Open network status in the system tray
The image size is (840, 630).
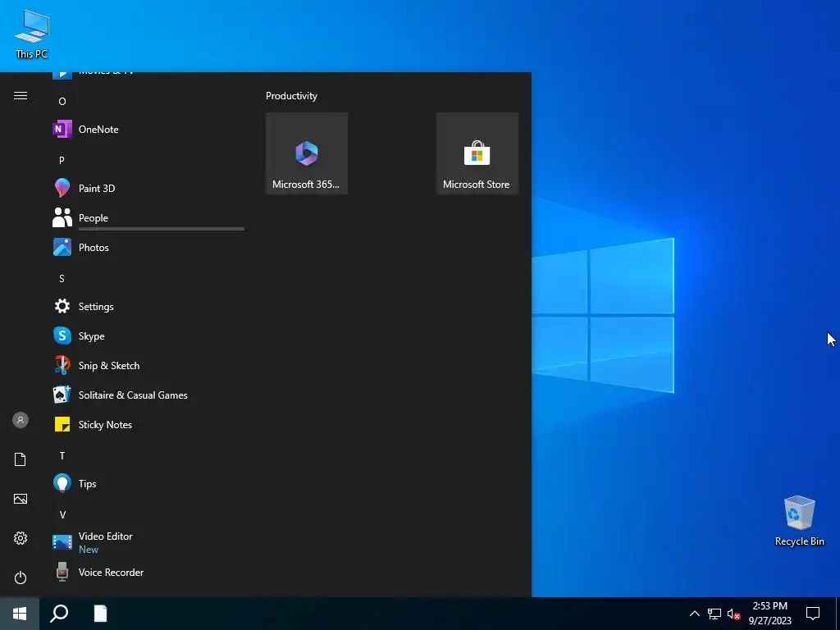point(714,614)
